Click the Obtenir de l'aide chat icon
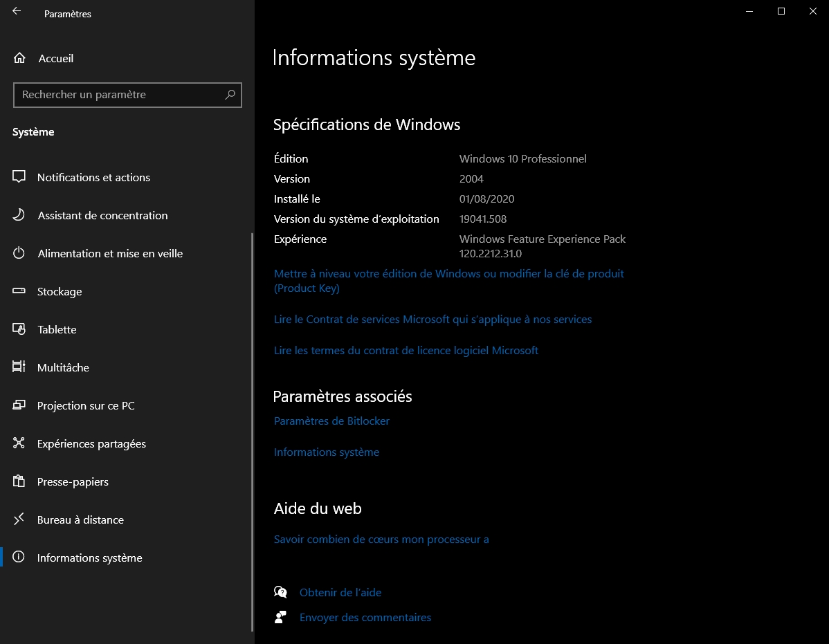Image resolution: width=829 pixels, height=644 pixels. [280, 592]
